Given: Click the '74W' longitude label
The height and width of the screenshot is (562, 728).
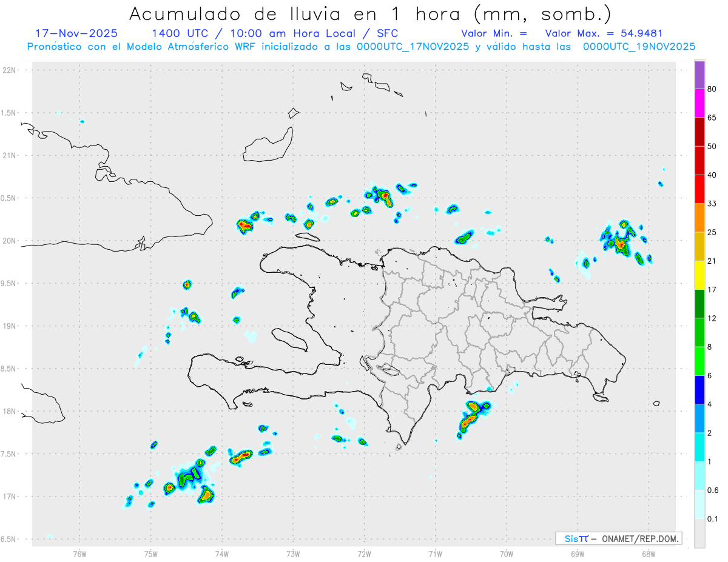Looking at the screenshot, I should coord(222,554).
